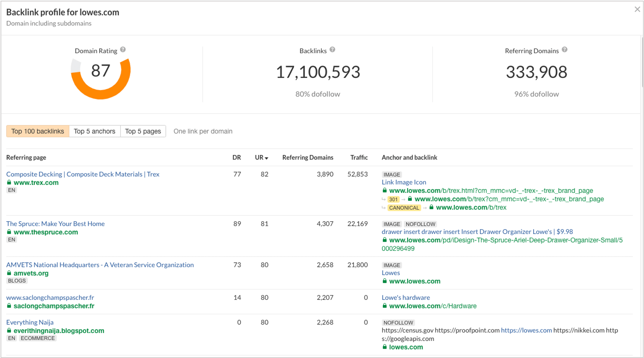Select the Top 100 backlinks tab
Screen dimensions: 644x358
38,131
